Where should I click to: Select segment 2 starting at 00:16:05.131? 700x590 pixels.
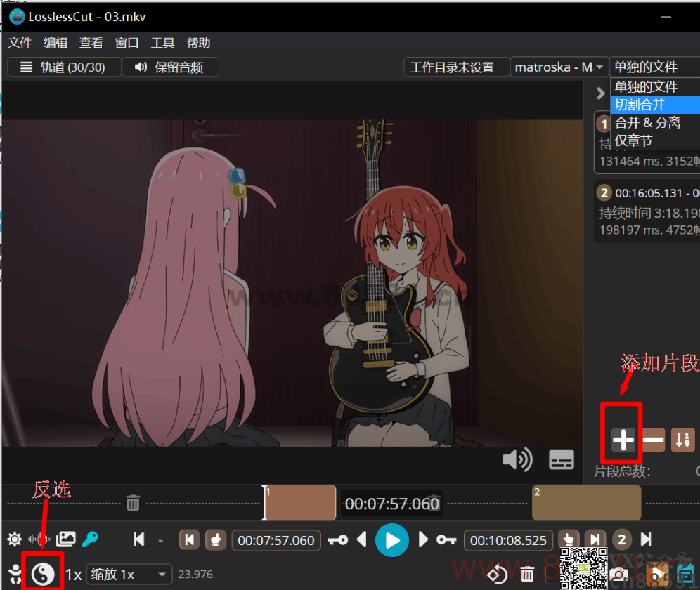[x=647, y=211]
